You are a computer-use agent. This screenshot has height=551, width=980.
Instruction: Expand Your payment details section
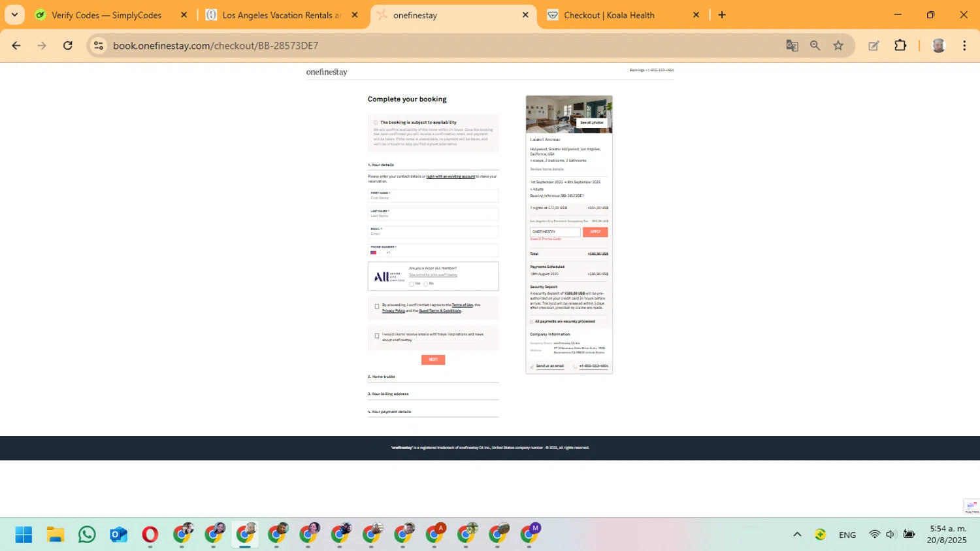pyautogui.click(x=433, y=412)
